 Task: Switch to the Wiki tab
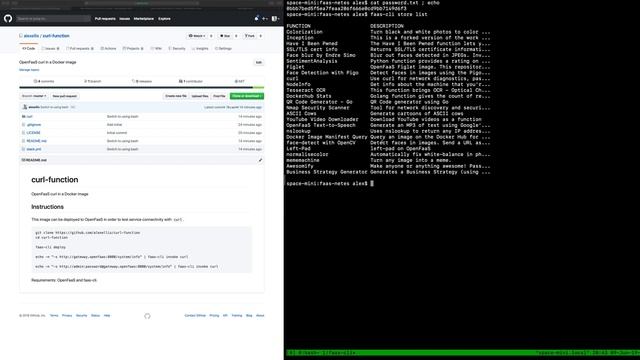coord(156,49)
